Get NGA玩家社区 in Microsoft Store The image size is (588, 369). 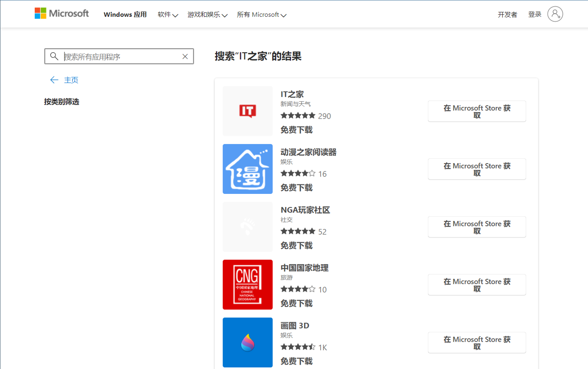coord(477,227)
